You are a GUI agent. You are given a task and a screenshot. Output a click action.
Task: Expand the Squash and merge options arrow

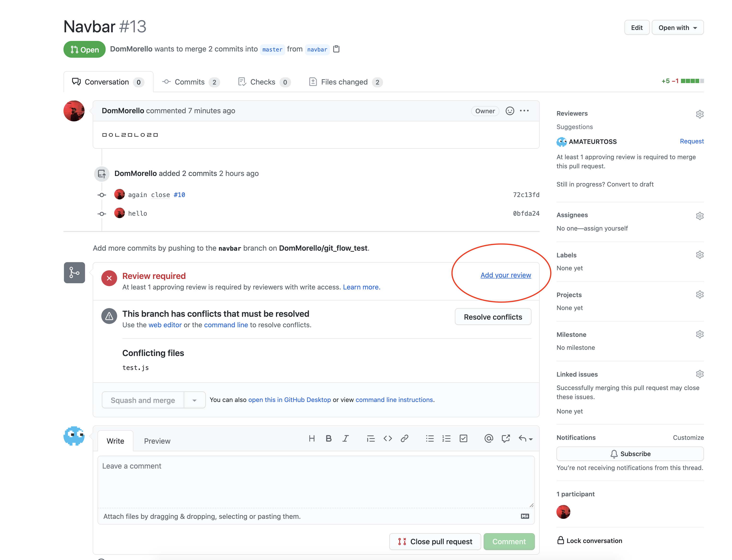click(x=194, y=400)
